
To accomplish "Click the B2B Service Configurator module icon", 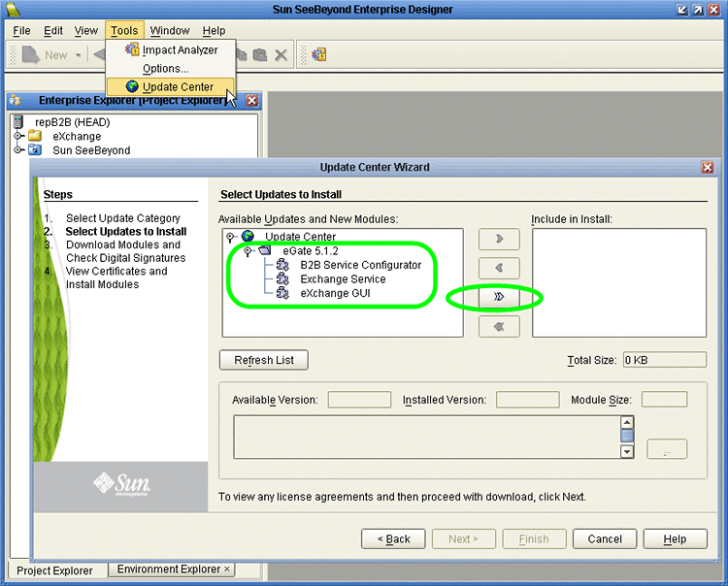I will [282, 265].
